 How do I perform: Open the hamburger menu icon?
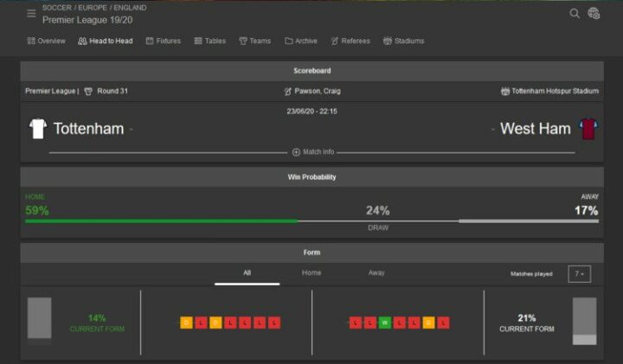point(31,14)
